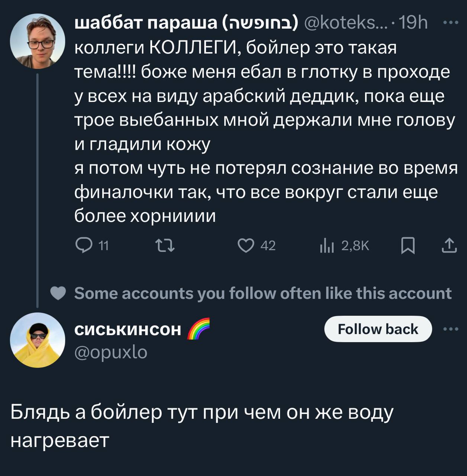Click "Some accounts you follow often like this account"
This screenshot has width=467, height=476.
(263, 294)
